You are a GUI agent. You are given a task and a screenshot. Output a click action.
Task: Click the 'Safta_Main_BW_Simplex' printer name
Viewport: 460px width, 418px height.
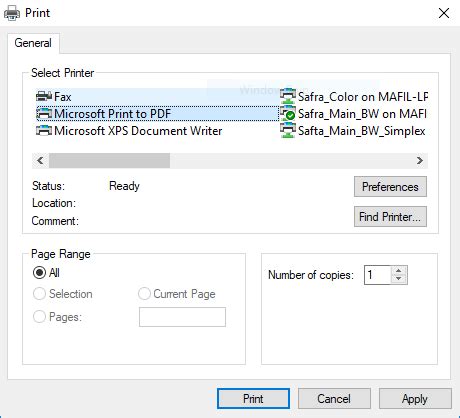point(362,131)
